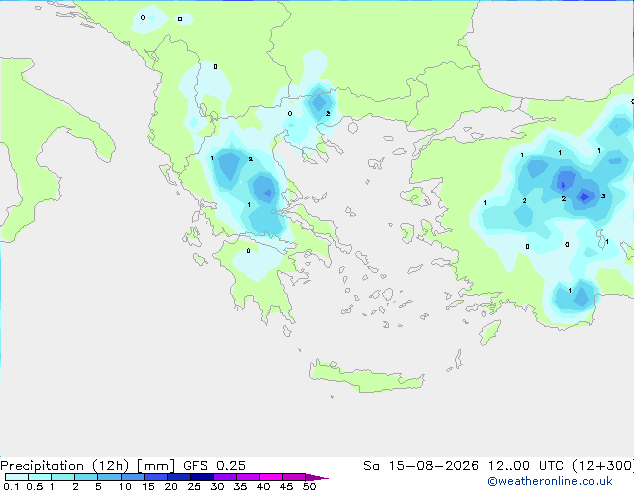The height and width of the screenshot is (490, 634).
Task: Click the legend tick label '40'
Action: tap(263, 486)
